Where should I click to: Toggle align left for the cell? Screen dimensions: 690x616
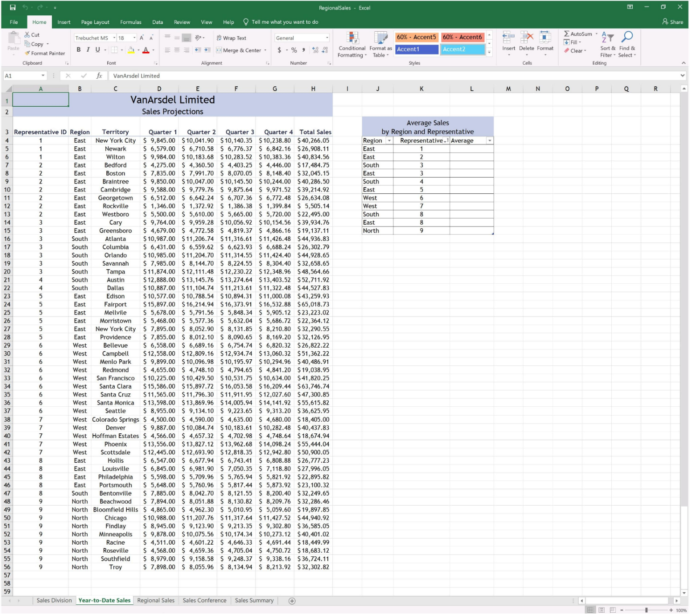click(x=167, y=50)
